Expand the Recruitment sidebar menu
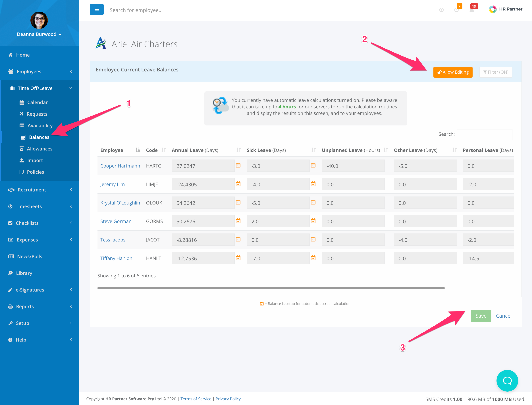Screen dimensions: 532x405 (x=40, y=190)
